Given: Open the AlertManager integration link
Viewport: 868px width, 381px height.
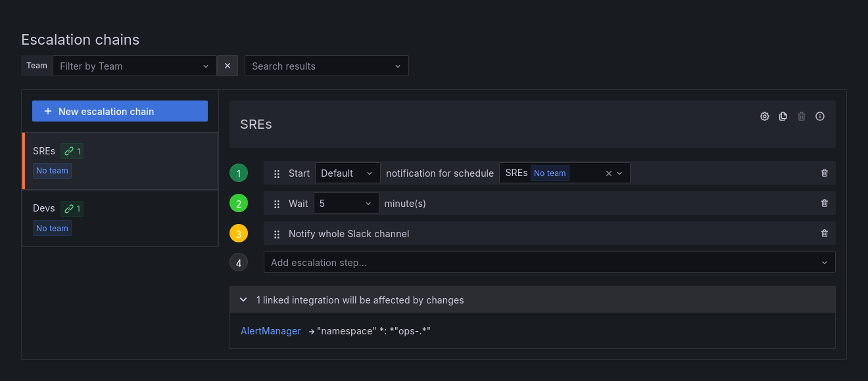Looking at the screenshot, I should point(270,330).
